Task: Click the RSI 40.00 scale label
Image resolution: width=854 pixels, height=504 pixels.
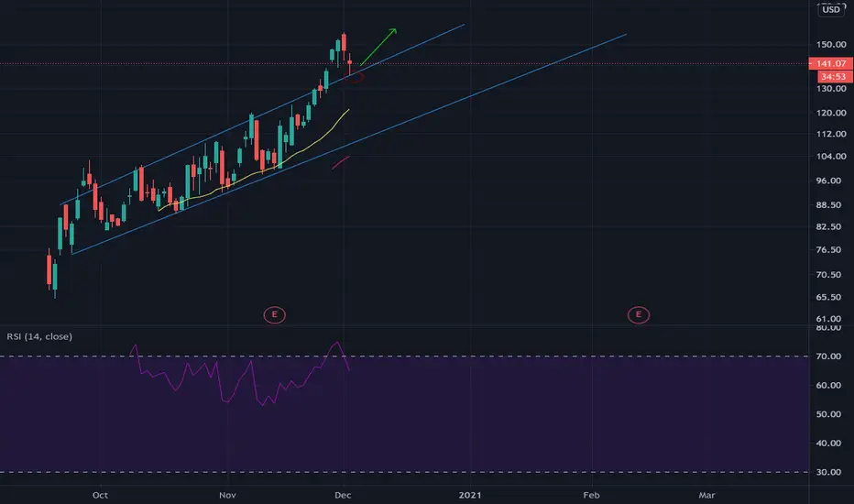Action: coord(828,443)
